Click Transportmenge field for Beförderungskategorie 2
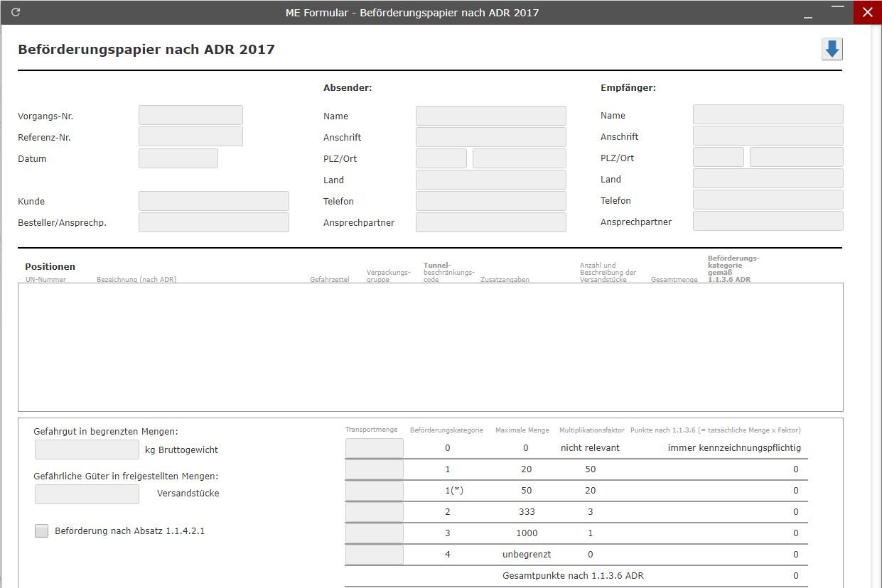Screen dimensions: 882x588 point(374,512)
